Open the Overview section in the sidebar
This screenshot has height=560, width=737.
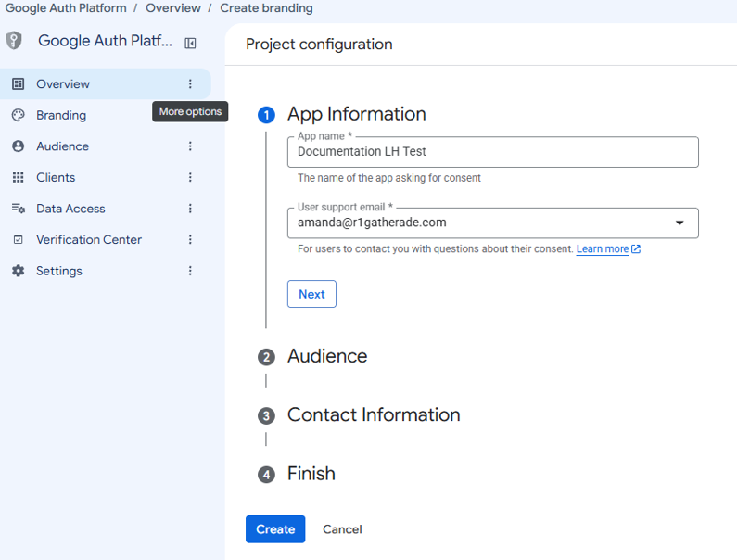tap(106, 84)
